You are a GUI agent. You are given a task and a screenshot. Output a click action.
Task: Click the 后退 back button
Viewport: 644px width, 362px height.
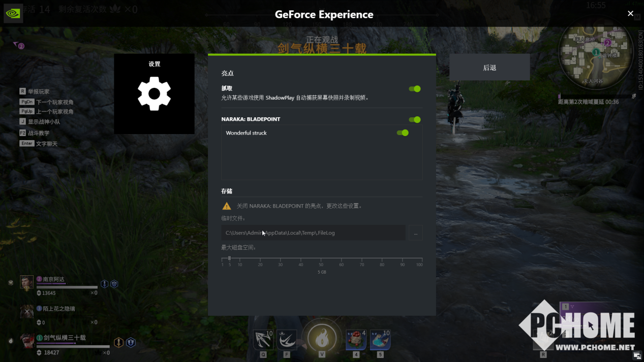[489, 68]
